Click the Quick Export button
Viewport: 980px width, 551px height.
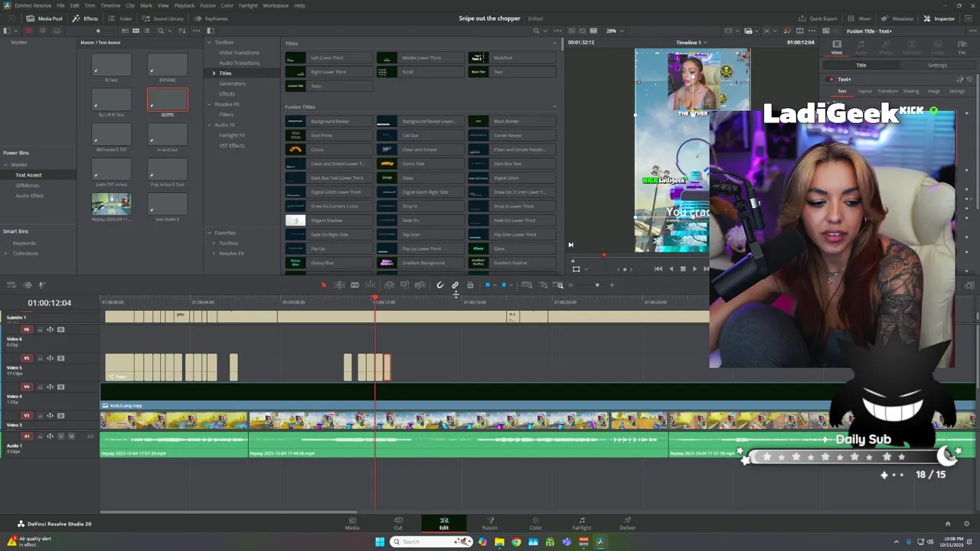click(818, 18)
